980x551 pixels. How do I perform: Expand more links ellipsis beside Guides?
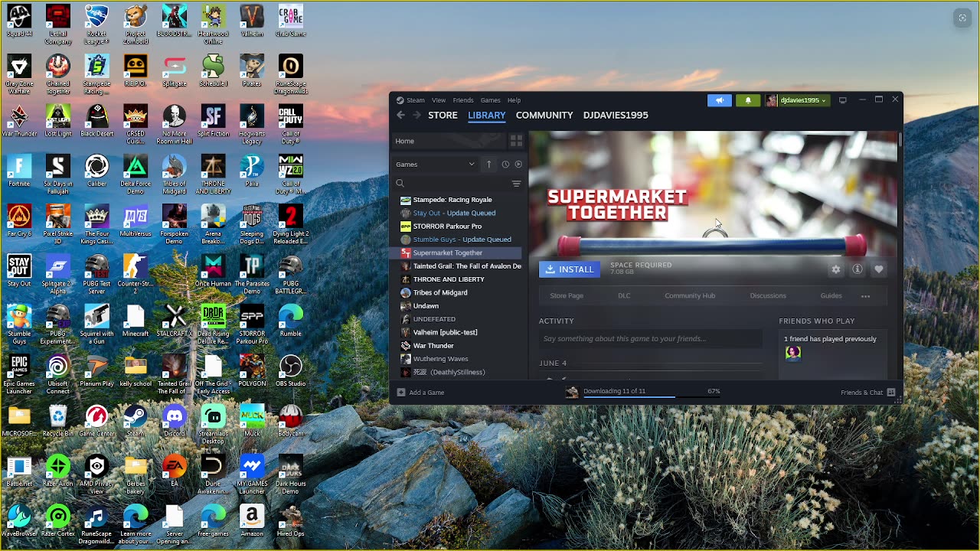coord(865,296)
